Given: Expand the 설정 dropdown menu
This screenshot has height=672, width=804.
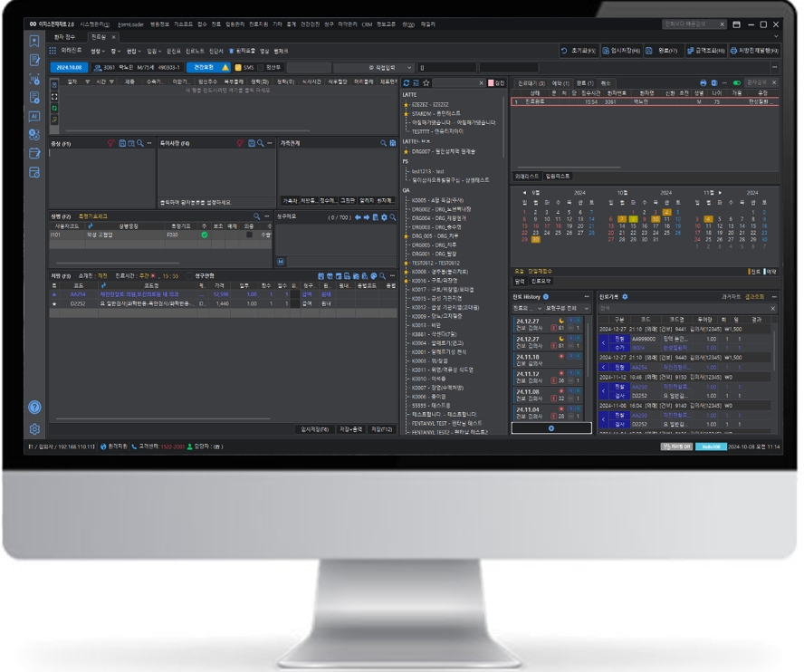Looking at the screenshot, I should pos(97,51).
